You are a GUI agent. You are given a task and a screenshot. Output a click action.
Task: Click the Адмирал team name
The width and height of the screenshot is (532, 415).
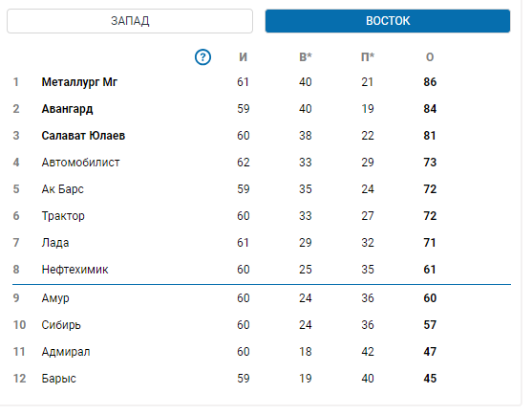click(x=66, y=352)
